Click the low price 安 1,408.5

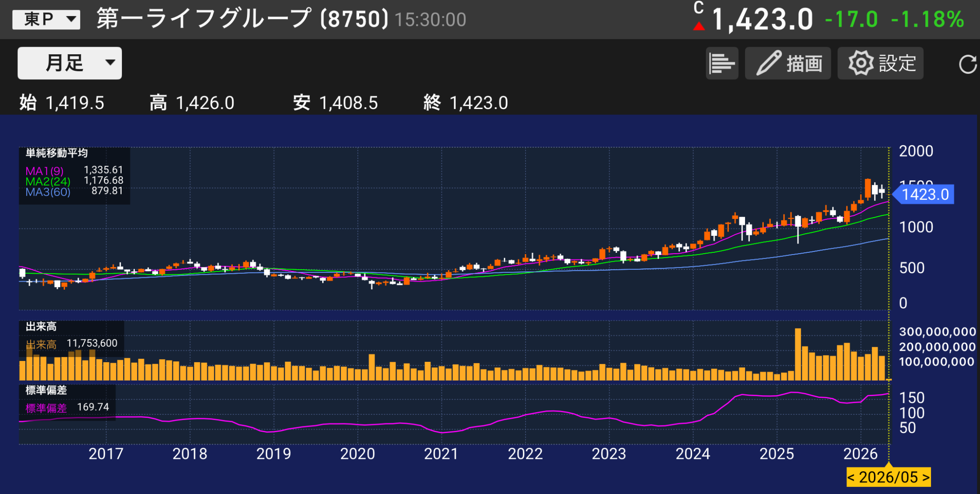point(336,103)
